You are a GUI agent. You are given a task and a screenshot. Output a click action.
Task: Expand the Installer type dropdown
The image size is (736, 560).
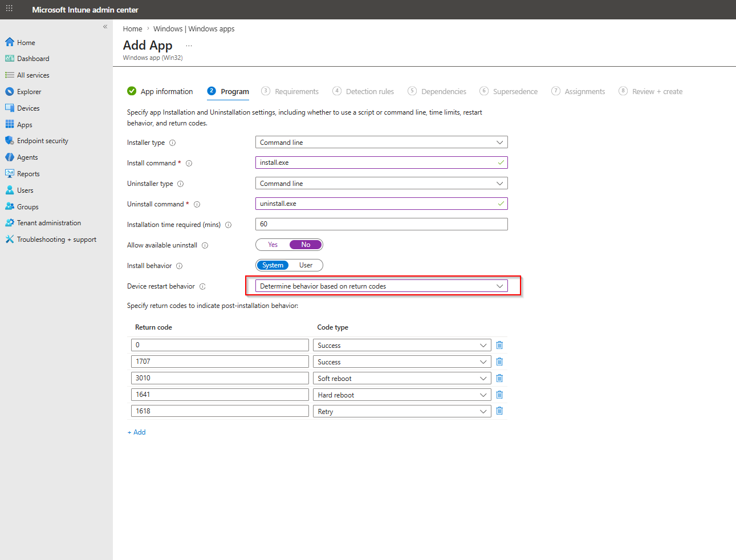pyautogui.click(x=381, y=143)
